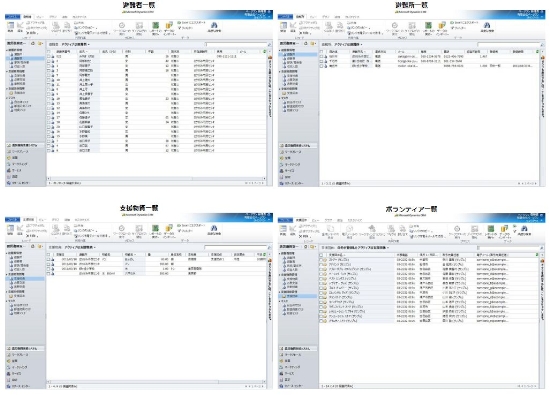Screen dimensions: 550x395
Task: Check first row checkbox in ボランティア一覧 grid
Action: pyautogui.click(x=321, y=260)
